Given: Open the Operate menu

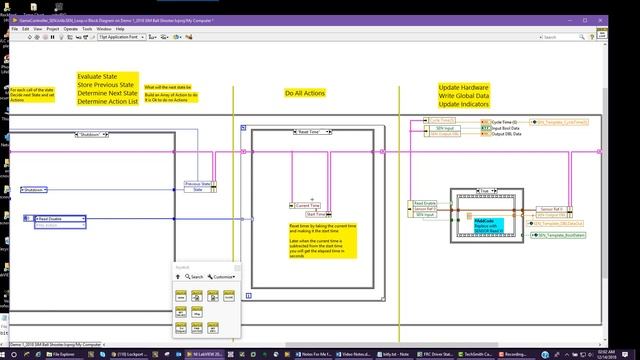Looking at the screenshot, I should (71, 29).
